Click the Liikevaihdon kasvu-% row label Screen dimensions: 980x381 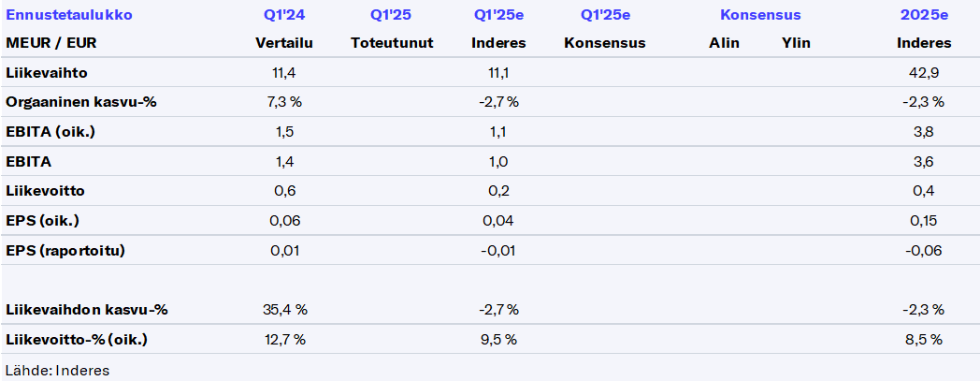point(86,310)
